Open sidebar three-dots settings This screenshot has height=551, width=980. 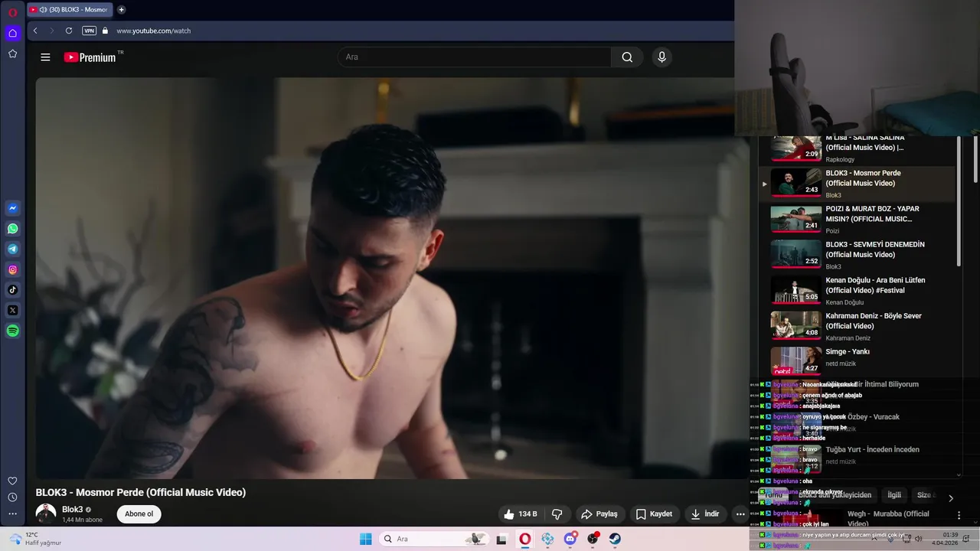coord(12,514)
